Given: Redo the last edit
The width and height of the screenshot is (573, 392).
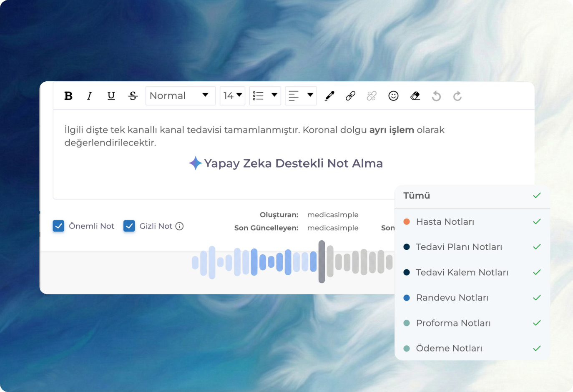Looking at the screenshot, I should pos(457,96).
